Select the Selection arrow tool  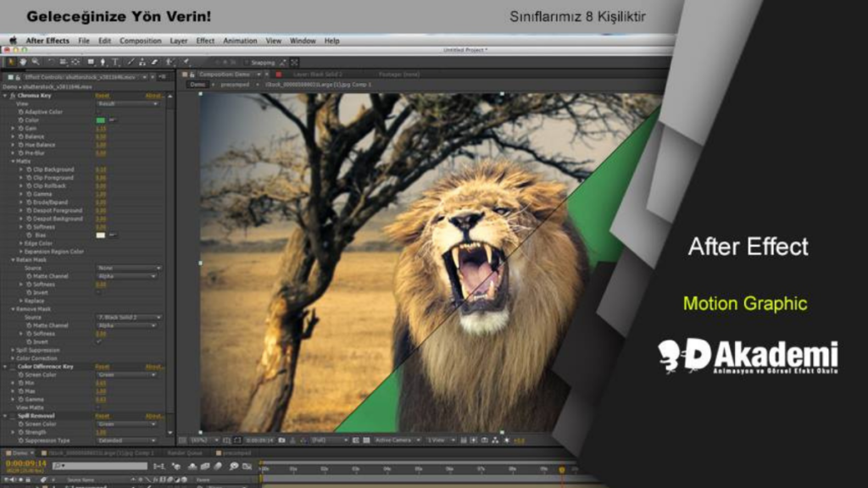11,62
